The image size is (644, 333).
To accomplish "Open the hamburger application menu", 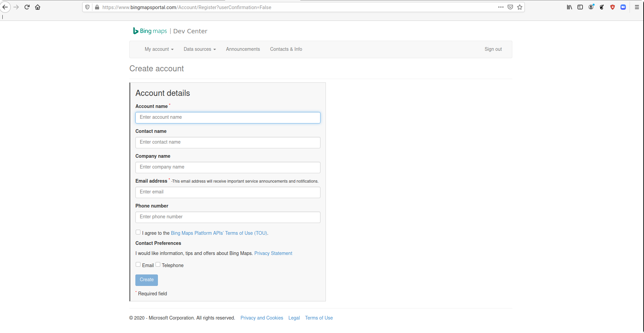I will point(637,7).
